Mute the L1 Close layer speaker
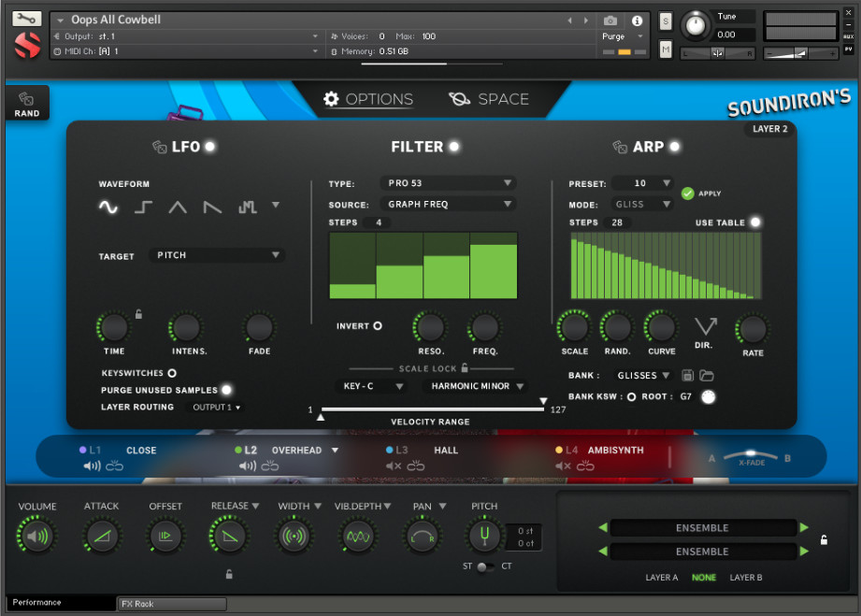 point(92,466)
